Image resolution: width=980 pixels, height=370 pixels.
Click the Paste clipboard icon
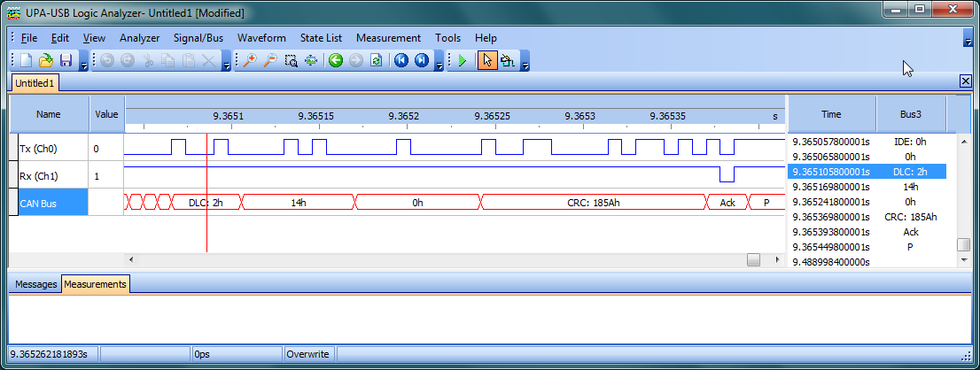(189, 60)
